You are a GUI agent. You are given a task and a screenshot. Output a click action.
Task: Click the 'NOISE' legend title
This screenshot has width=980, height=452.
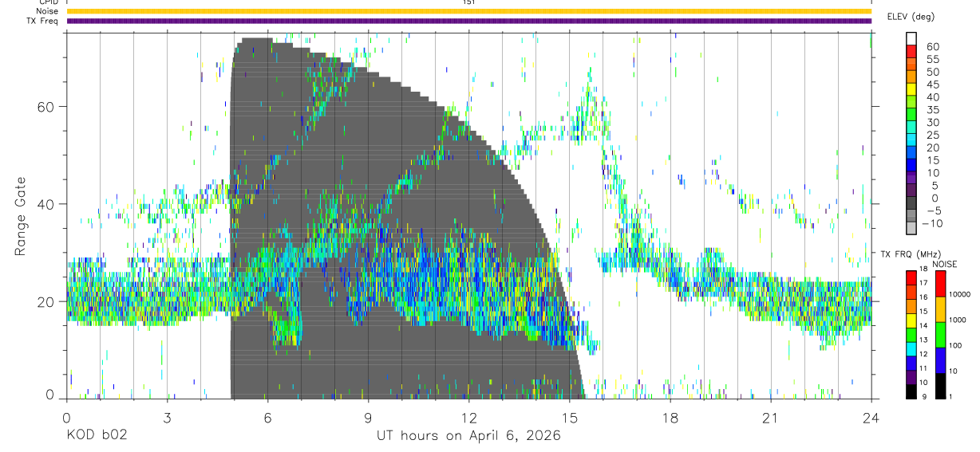[x=944, y=264]
